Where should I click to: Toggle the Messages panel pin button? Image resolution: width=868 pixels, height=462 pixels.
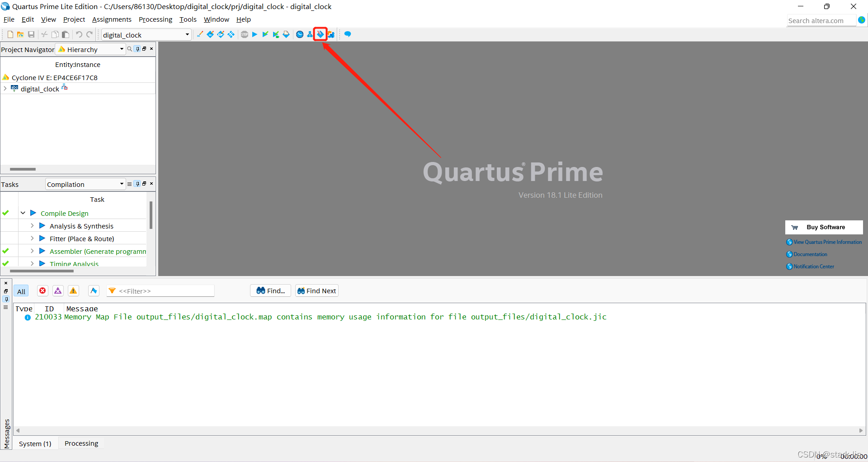pos(6,299)
